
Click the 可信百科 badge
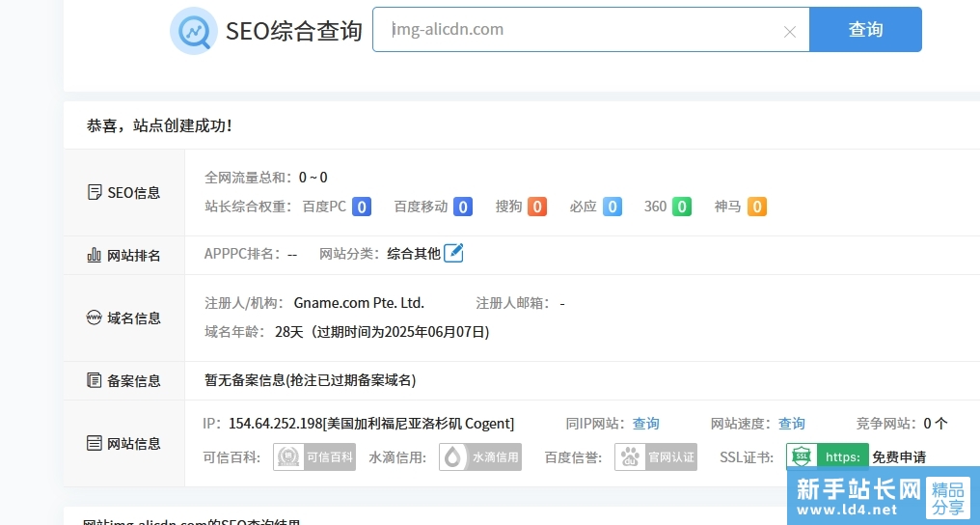coord(314,456)
